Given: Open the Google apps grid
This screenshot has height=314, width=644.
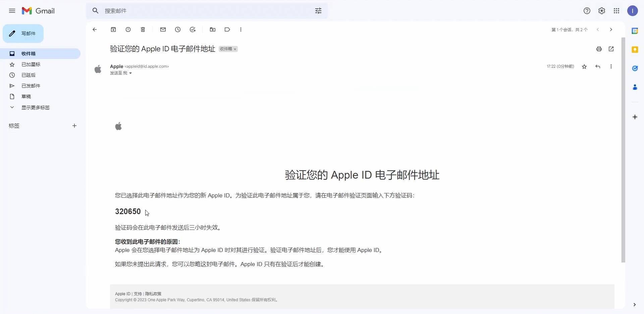Looking at the screenshot, I should click(616, 11).
